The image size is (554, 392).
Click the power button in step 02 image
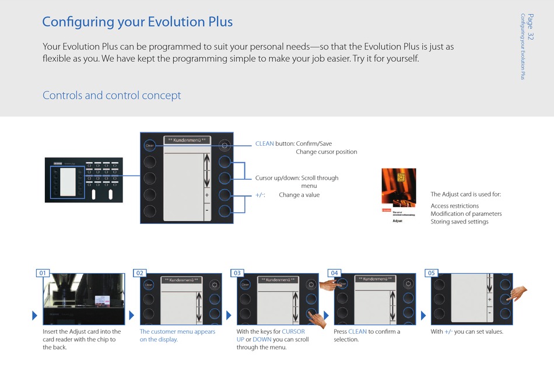click(x=215, y=285)
